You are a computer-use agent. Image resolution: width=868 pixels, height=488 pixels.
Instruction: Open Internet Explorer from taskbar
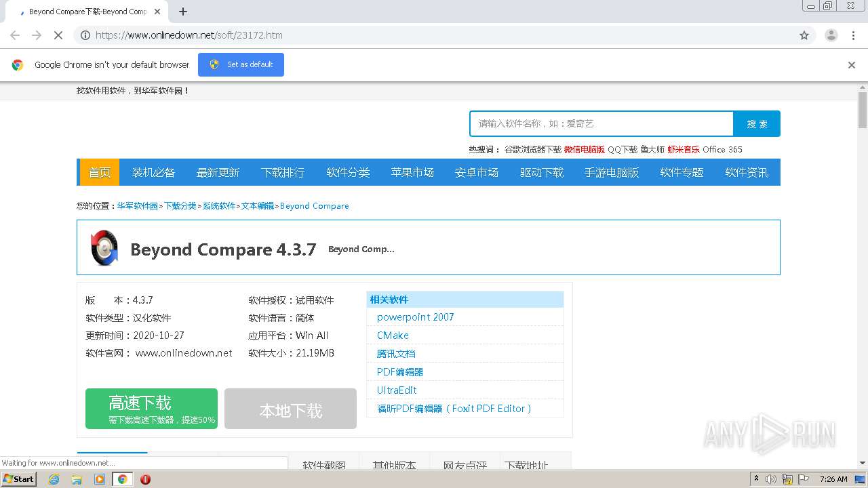(54, 479)
